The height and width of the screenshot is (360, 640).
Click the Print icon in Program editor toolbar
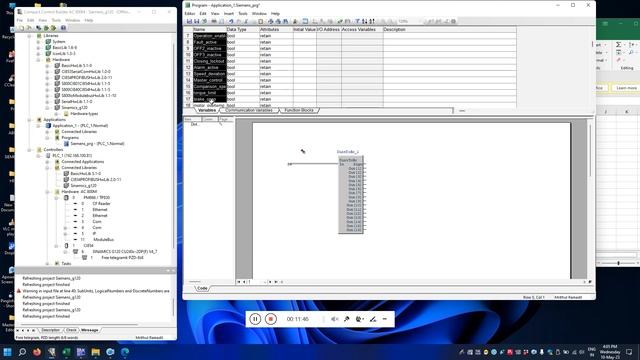[x=213, y=21]
